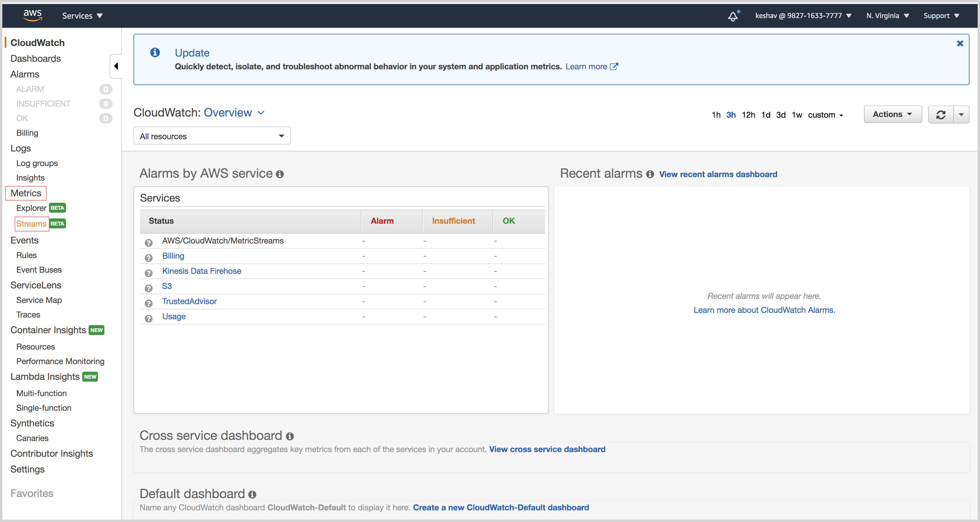Click the refresh icon button
Image resolution: width=980 pixels, height=522 pixels.
941,115
